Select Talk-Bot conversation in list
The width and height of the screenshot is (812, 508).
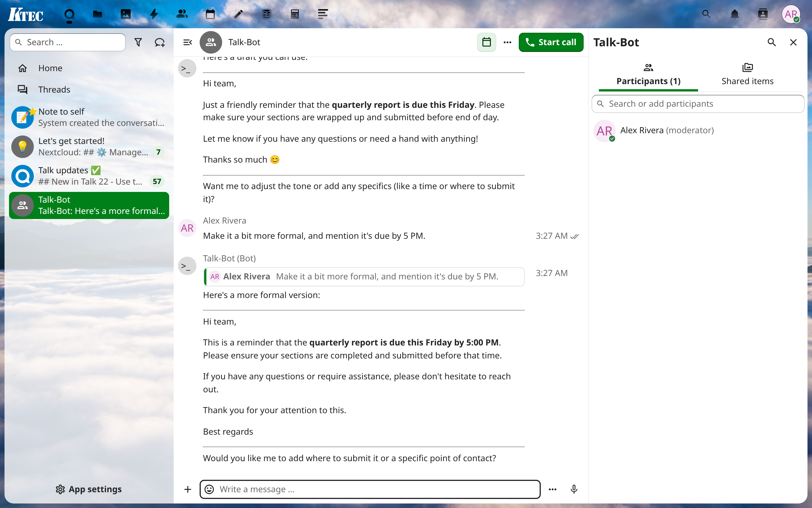click(89, 205)
